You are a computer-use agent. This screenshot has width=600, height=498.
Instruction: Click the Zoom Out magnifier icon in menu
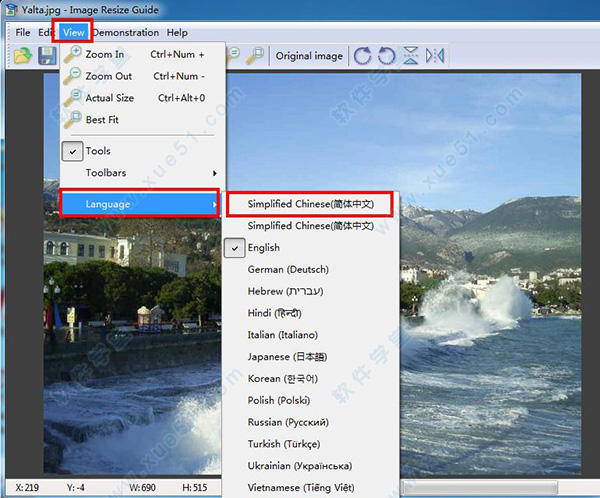73,76
